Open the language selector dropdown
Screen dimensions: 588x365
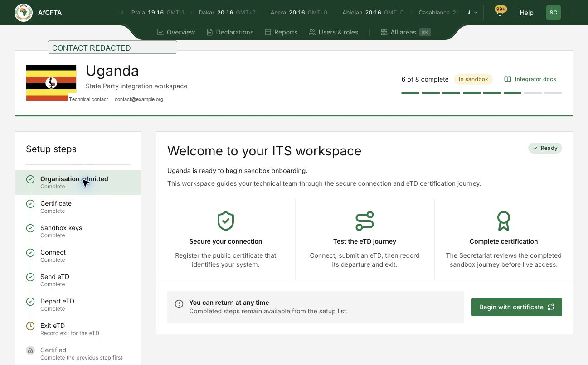(x=475, y=13)
